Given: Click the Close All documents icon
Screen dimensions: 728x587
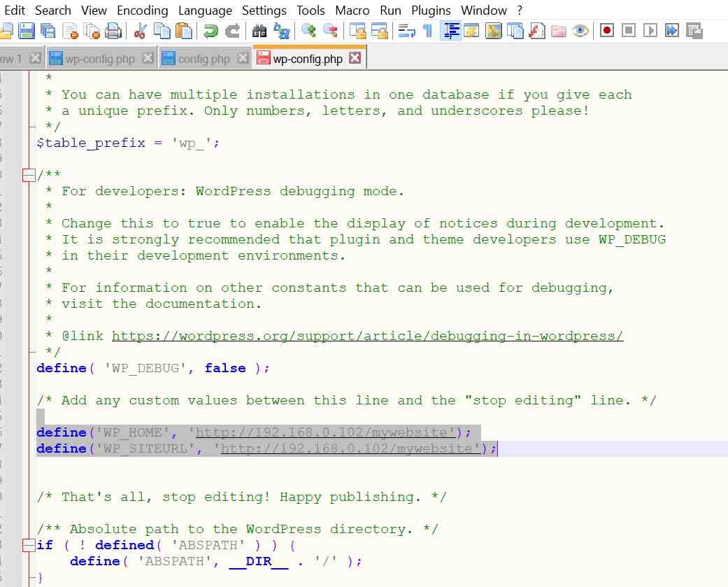Looking at the screenshot, I should point(92,31).
